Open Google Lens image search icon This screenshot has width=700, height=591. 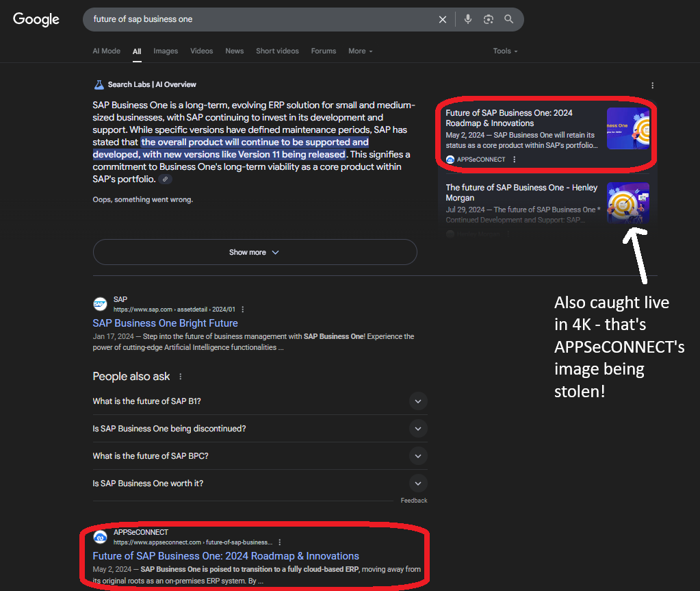coord(489,19)
